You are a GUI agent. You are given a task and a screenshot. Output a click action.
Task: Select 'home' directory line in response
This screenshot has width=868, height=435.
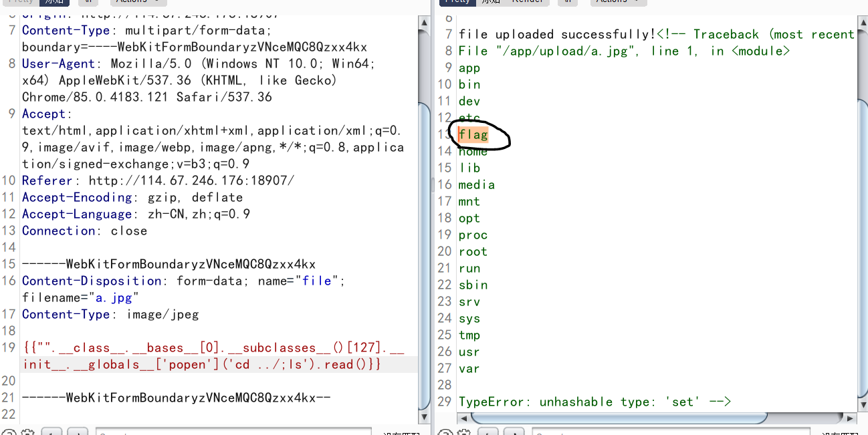[x=473, y=151]
